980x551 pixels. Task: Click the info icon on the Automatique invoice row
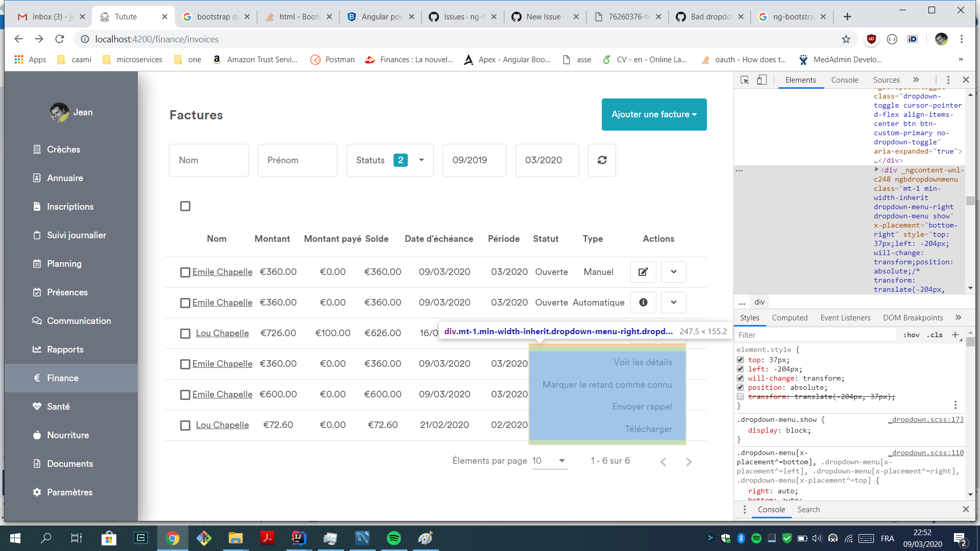coord(643,302)
